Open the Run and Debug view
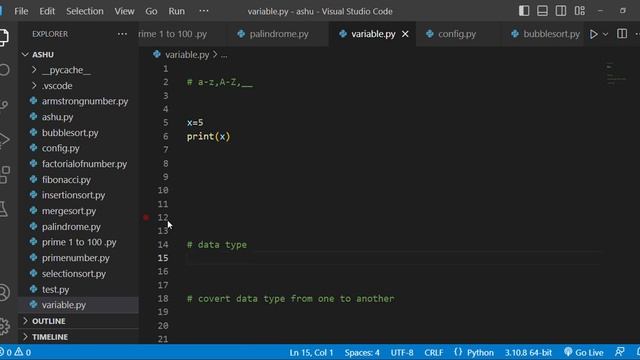 click(x=4, y=140)
